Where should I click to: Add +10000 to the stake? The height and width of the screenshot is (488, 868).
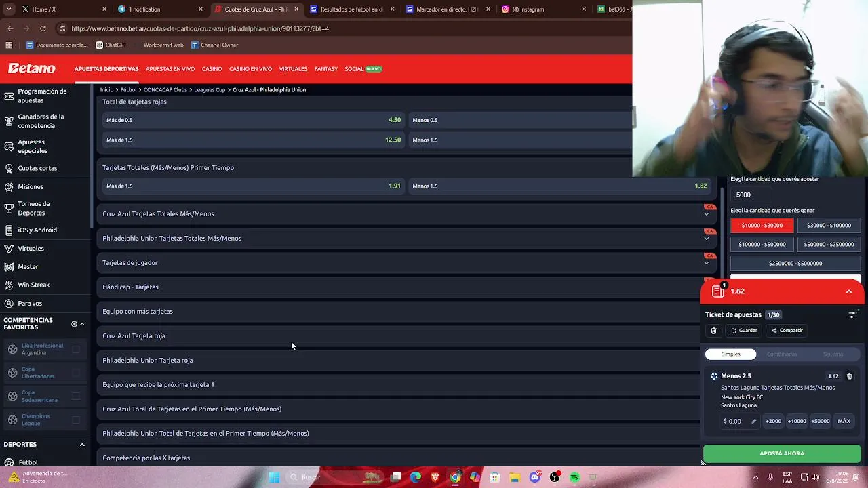(x=797, y=421)
